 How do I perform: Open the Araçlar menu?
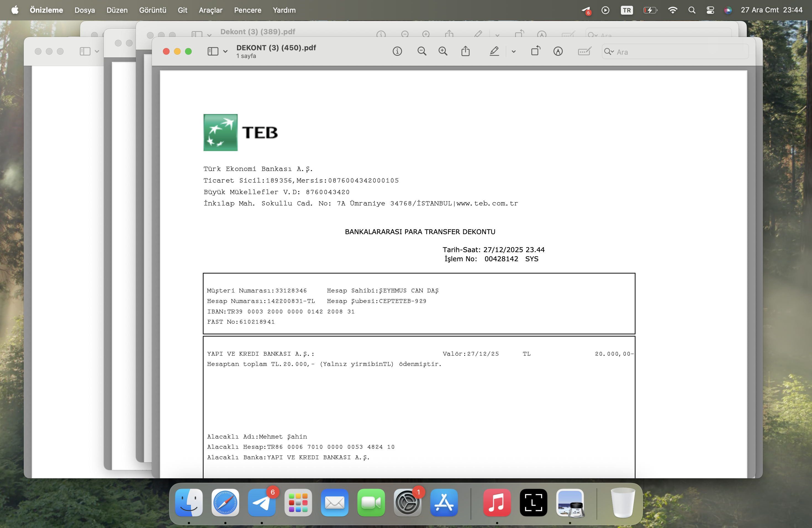[x=210, y=10]
